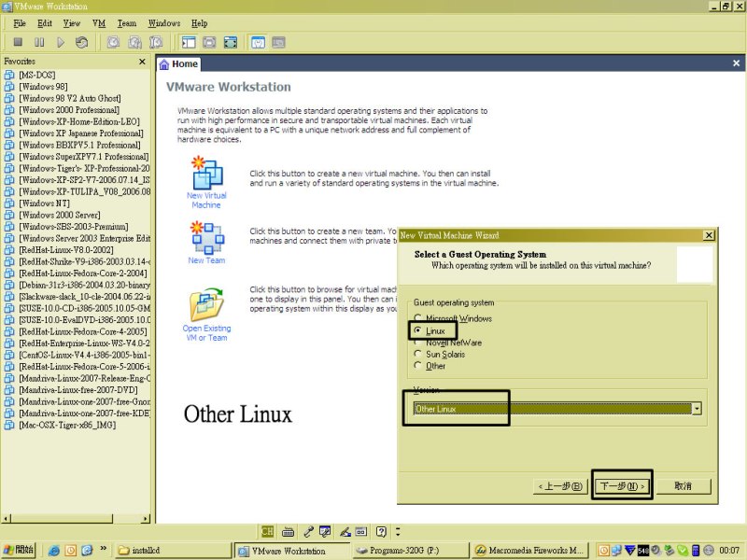Select [Windows 2000 Server] in Favorites
The image size is (747, 560).
pos(60,215)
